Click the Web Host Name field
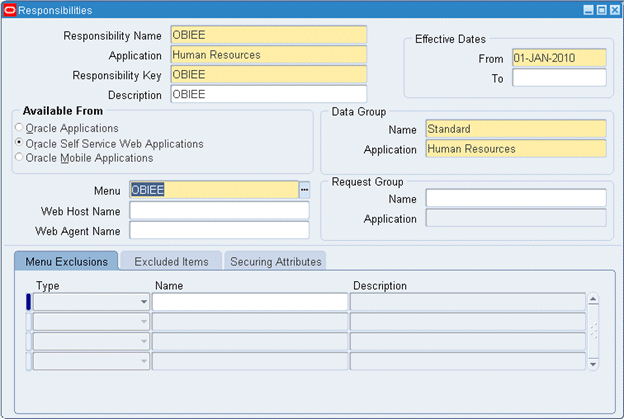Viewport: 624px width, 419px height. [219, 210]
